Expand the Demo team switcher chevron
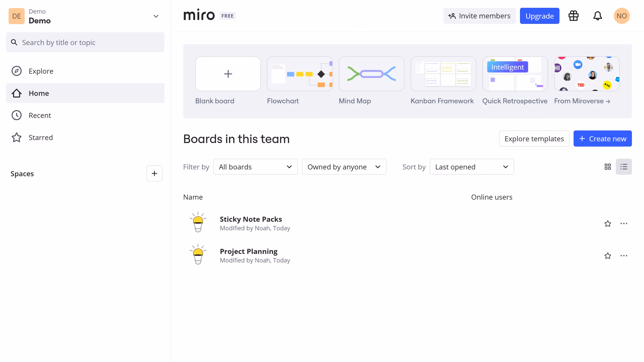Viewport: 644px width, 362px height. pyautogui.click(x=156, y=16)
